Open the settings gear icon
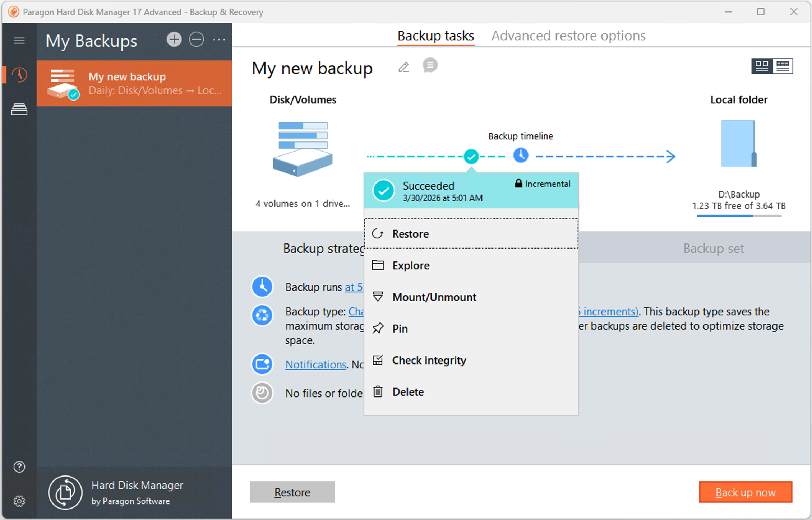The height and width of the screenshot is (520, 812). click(19, 501)
